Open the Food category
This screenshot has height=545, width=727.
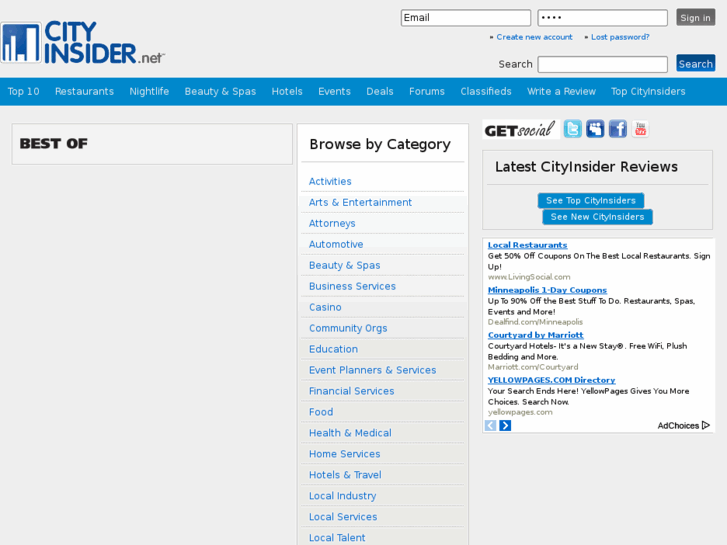tap(321, 412)
